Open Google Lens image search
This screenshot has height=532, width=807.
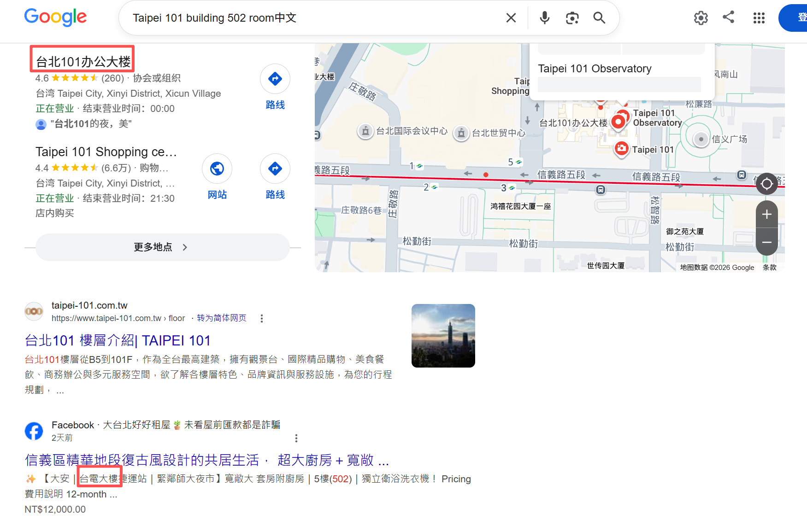click(572, 18)
